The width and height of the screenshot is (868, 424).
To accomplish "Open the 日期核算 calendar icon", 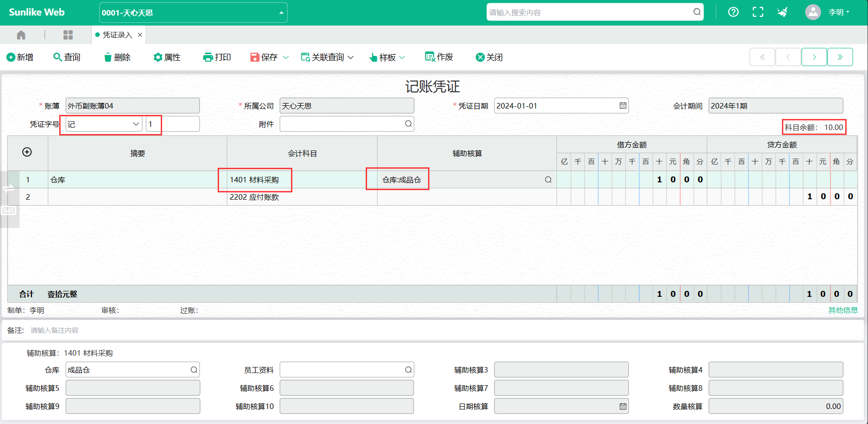I will (623, 406).
